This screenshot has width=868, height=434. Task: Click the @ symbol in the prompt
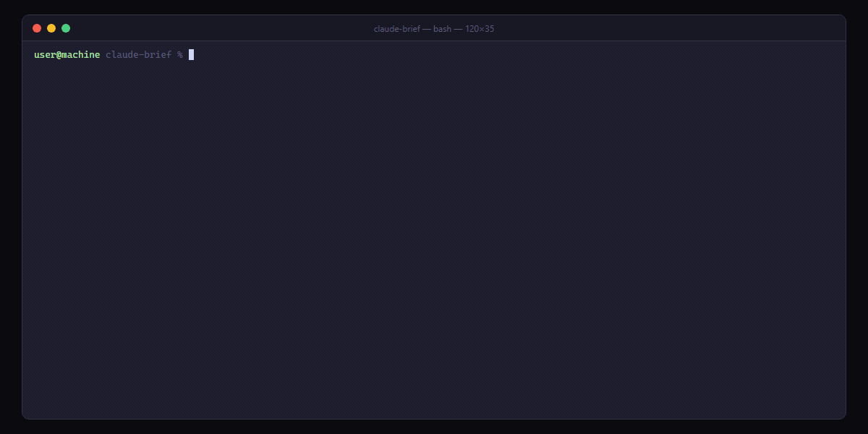[x=59, y=55]
